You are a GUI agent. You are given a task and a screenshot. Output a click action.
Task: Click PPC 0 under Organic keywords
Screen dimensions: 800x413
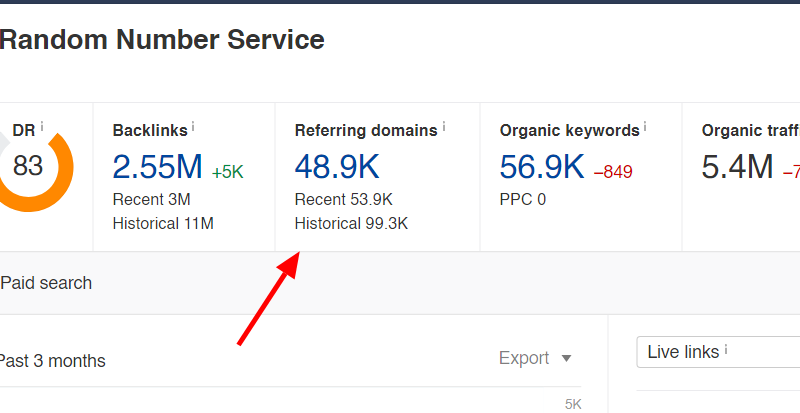[523, 199]
